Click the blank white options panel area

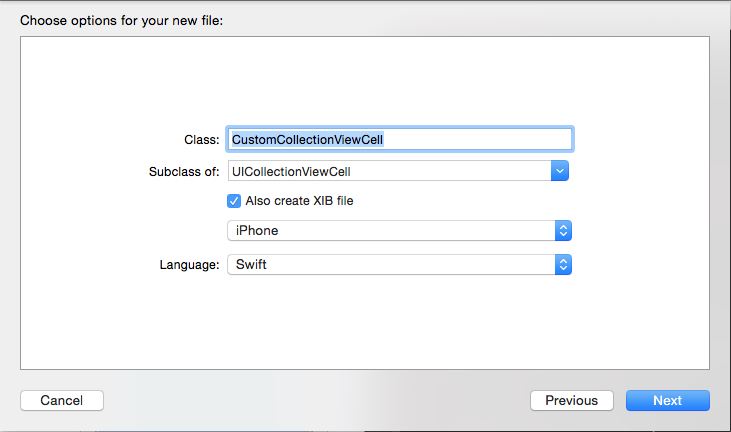tap(365, 322)
